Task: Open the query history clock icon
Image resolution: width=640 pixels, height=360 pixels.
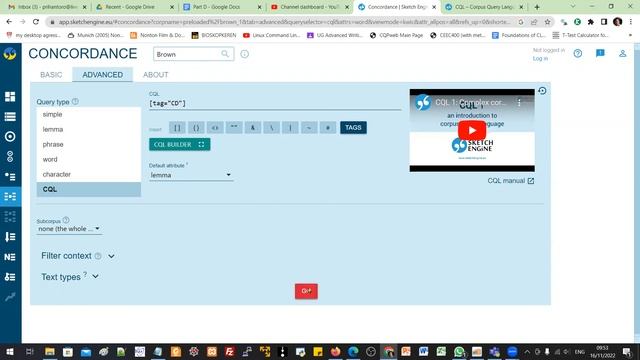Action: 542,91
